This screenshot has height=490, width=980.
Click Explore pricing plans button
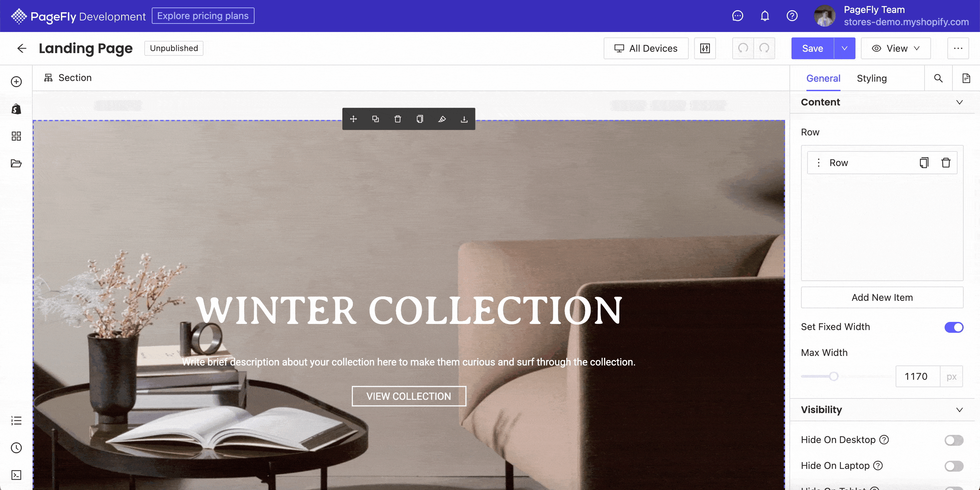click(203, 16)
